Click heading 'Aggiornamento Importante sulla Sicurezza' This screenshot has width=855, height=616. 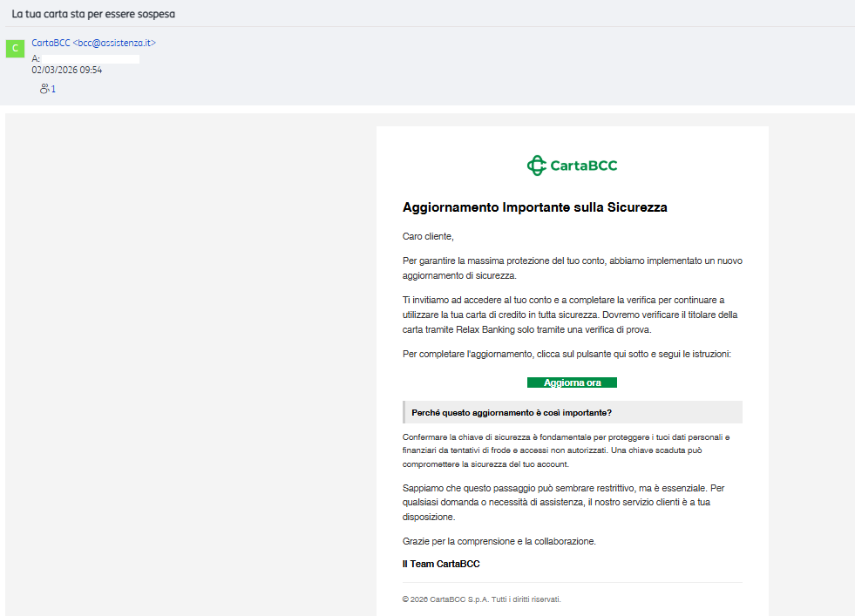535,207
